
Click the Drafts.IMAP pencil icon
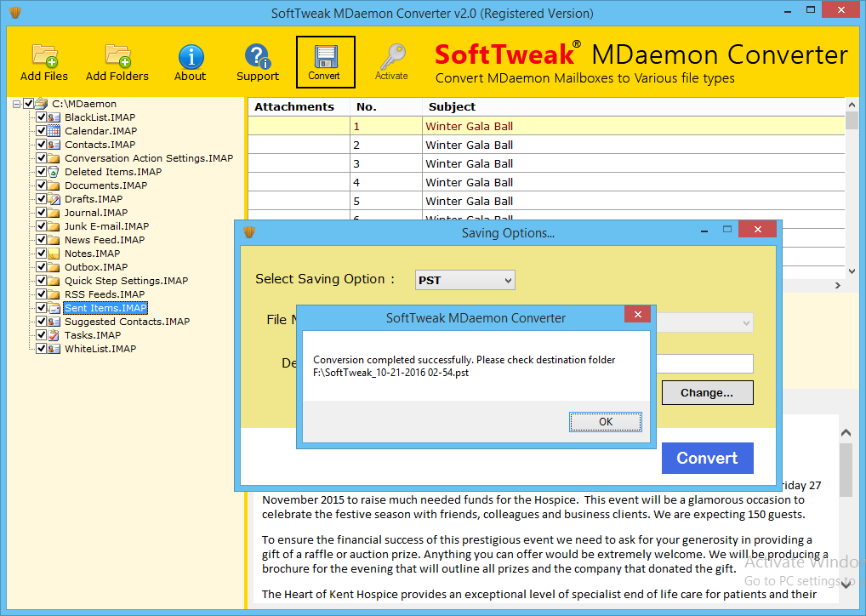pos(54,199)
